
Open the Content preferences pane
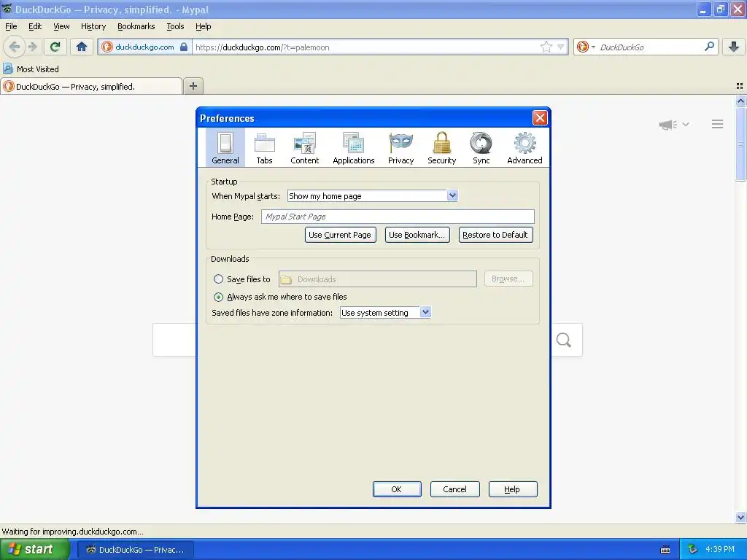pos(304,148)
